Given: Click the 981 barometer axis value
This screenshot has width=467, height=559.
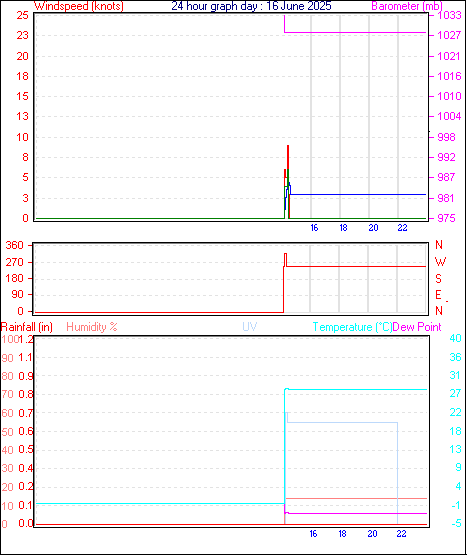Looking at the screenshot, I should (x=446, y=198).
